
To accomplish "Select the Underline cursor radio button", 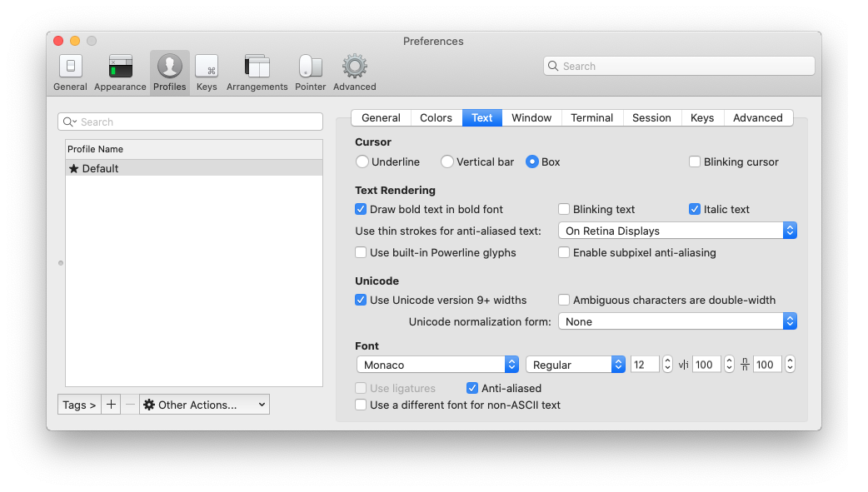I will pyautogui.click(x=361, y=162).
